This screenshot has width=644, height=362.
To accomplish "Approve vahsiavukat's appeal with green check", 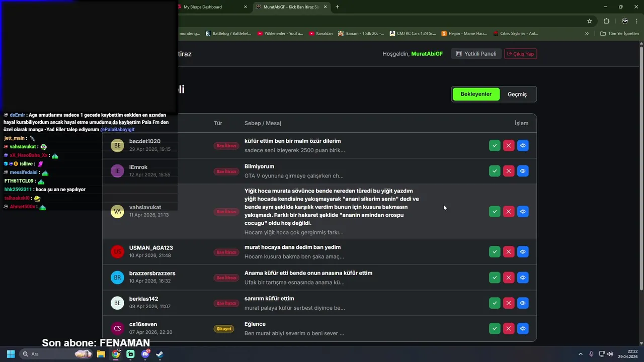I will click(495, 212).
